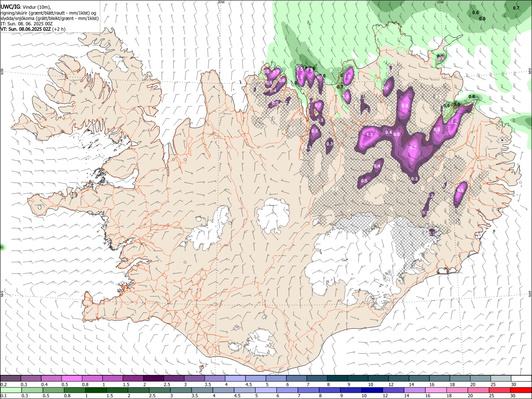Pick the bottom legend bright red swatch after 30
The image size is (532, 399).
click(x=521, y=390)
